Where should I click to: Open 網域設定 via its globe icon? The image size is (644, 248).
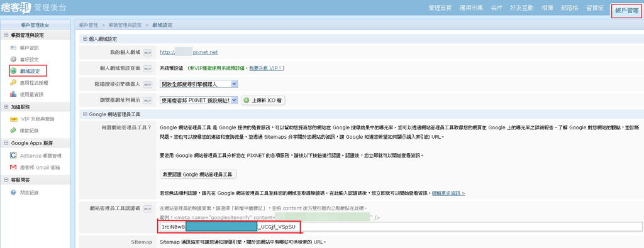[13, 71]
